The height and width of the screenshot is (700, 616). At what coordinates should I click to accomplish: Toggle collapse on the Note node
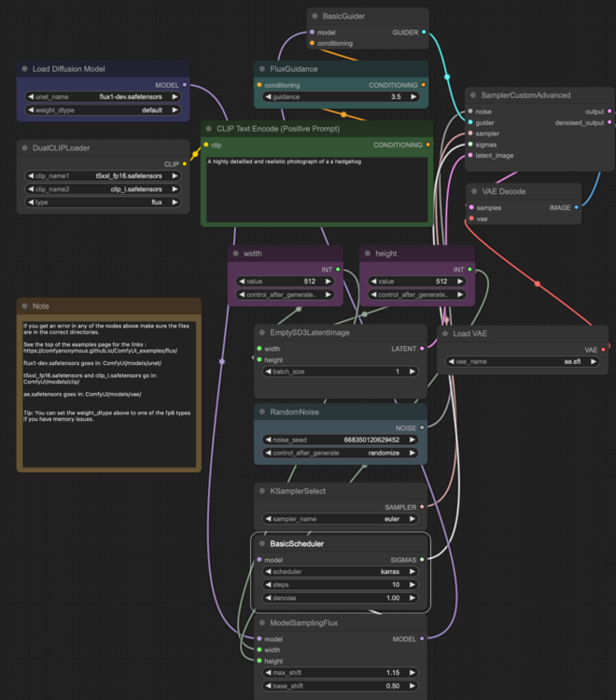[25, 306]
